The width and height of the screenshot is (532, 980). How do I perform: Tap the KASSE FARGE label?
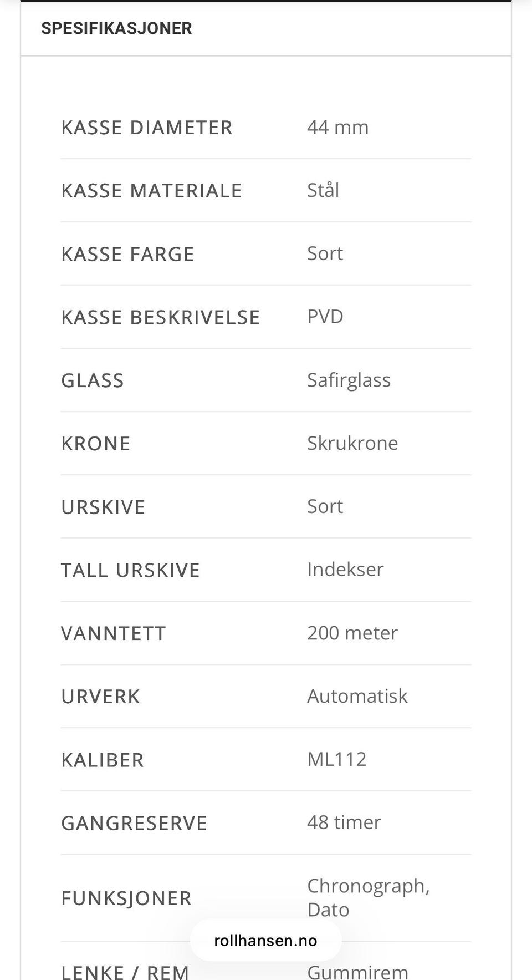(x=127, y=254)
